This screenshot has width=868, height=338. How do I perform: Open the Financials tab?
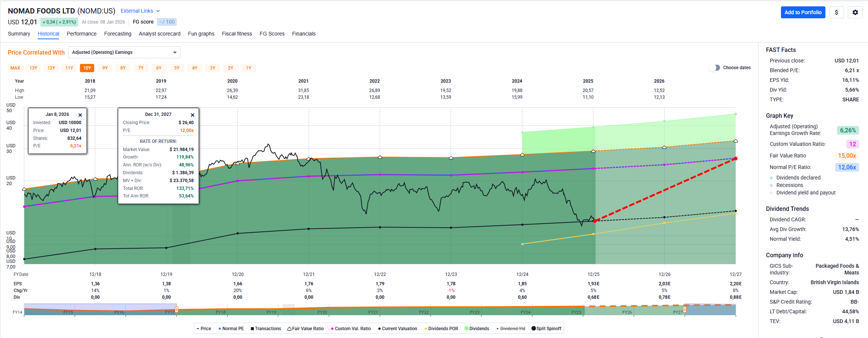pos(303,34)
